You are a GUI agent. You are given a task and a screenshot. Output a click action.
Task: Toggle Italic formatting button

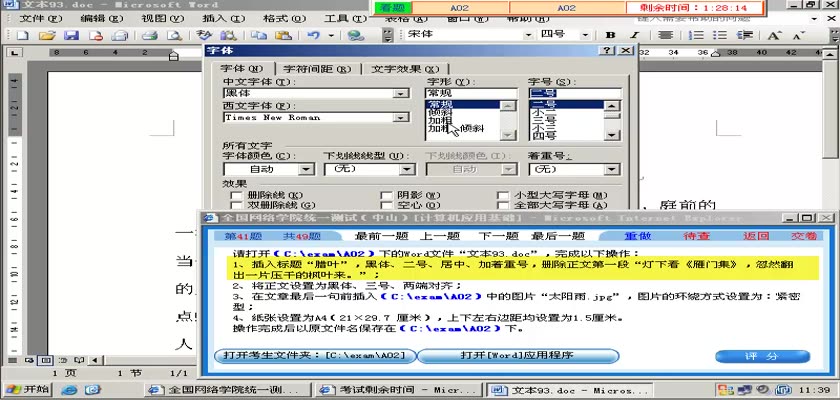[x=635, y=35]
